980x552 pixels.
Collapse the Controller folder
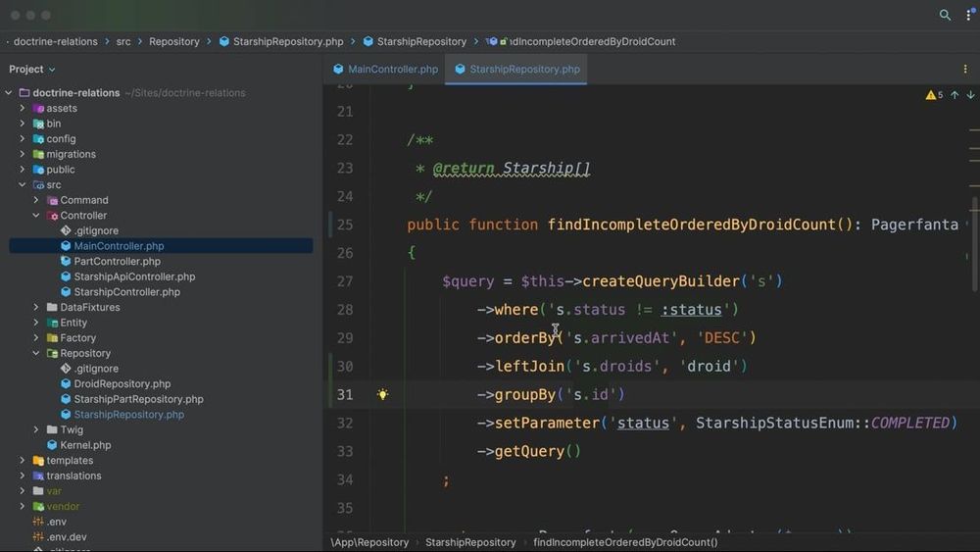click(x=36, y=216)
